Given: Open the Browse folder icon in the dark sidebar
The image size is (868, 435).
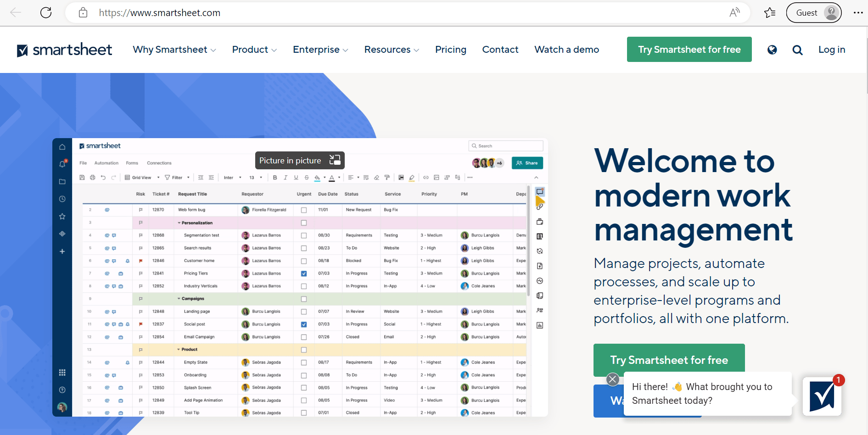Looking at the screenshot, I should [62, 182].
